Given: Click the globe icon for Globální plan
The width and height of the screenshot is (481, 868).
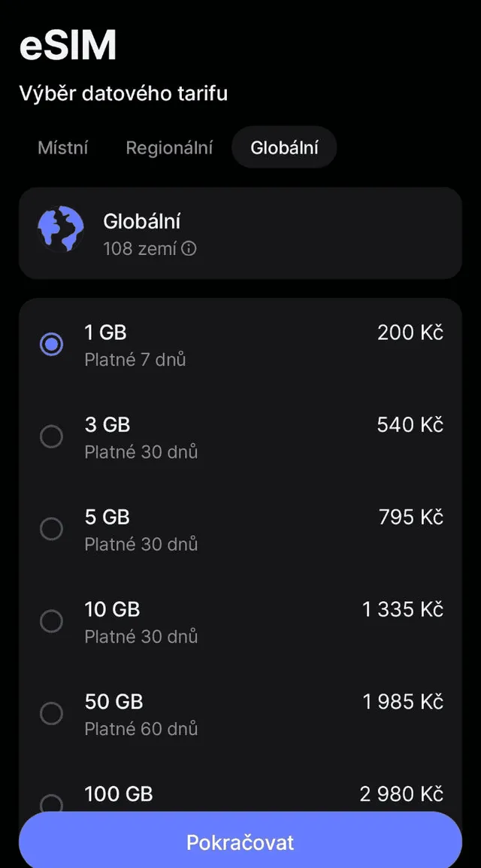Looking at the screenshot, I should tap(61, 229).
